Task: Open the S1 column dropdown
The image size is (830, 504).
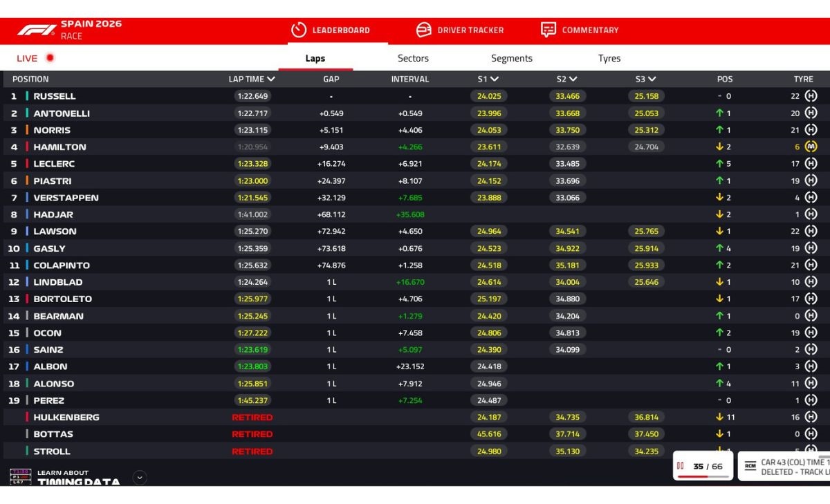Action: [495, 79]
